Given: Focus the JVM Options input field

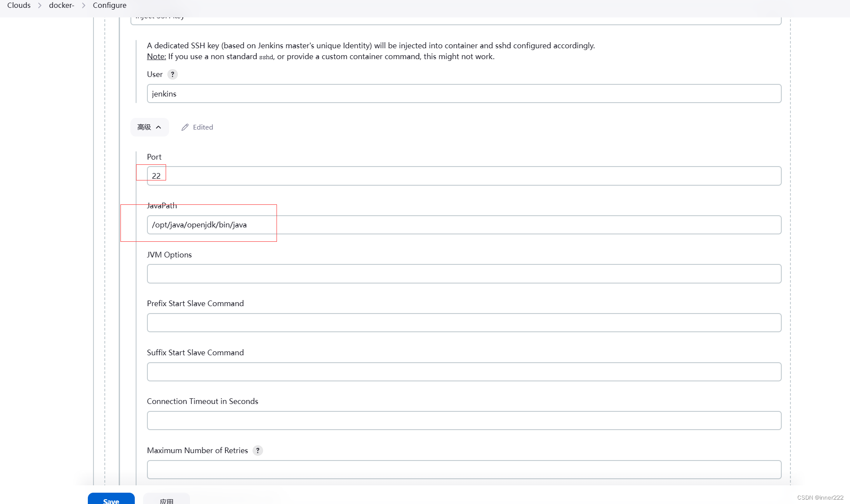Looking at the screenshot, I should click(x=464, y=274).
